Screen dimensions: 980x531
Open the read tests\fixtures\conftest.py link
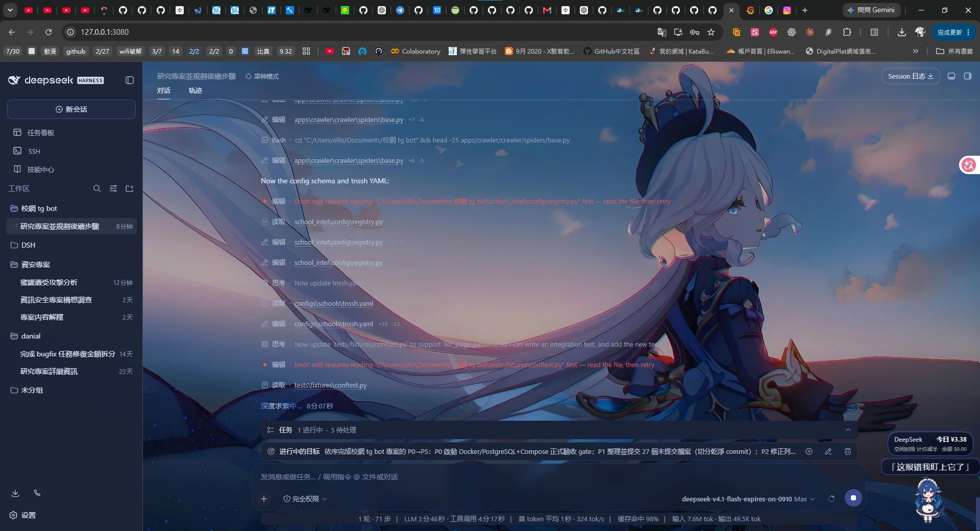coord(330,385)
